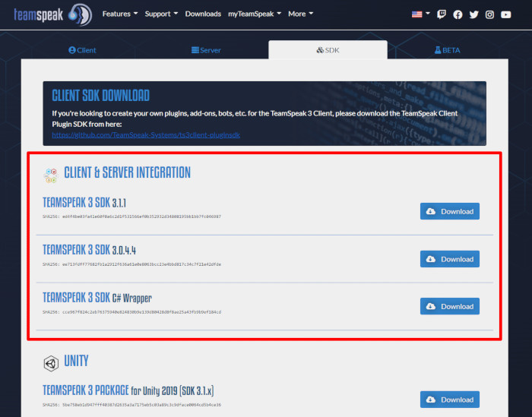Screen dimensions: 532x417
Task: Expand the myTeamSpeak menu
Action: 255,14
